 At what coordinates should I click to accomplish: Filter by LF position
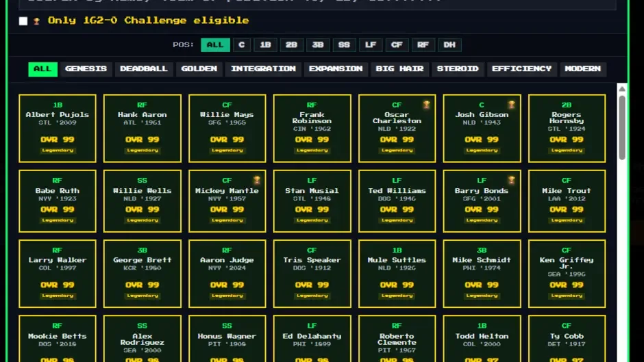click(x=371, y=44)
